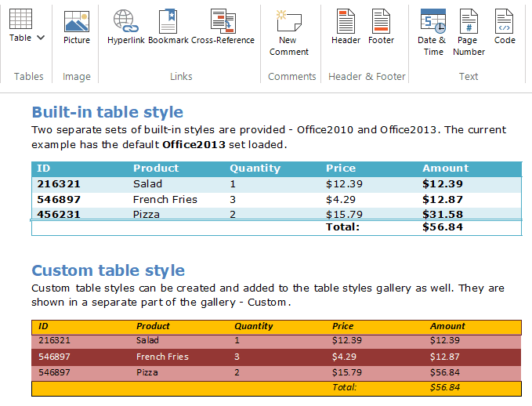Click cell '216321' in blue table
Screen dimensions: 532x406
point(59,184)
